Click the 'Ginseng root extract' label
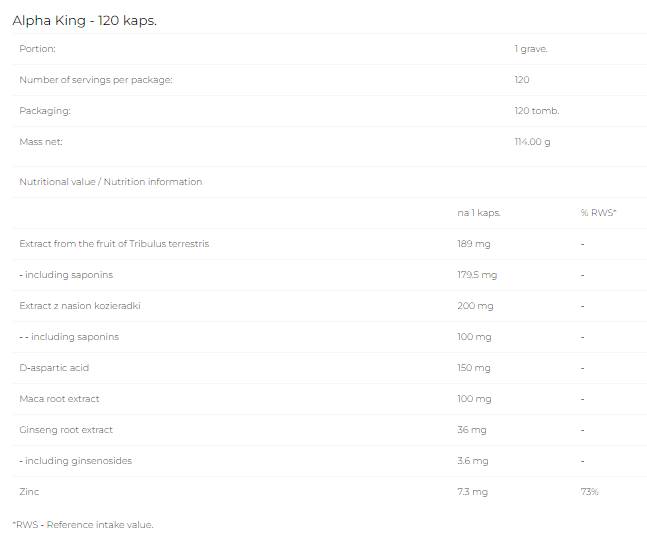Viewport: 647px width, 542px height. [x=66, y=430]
